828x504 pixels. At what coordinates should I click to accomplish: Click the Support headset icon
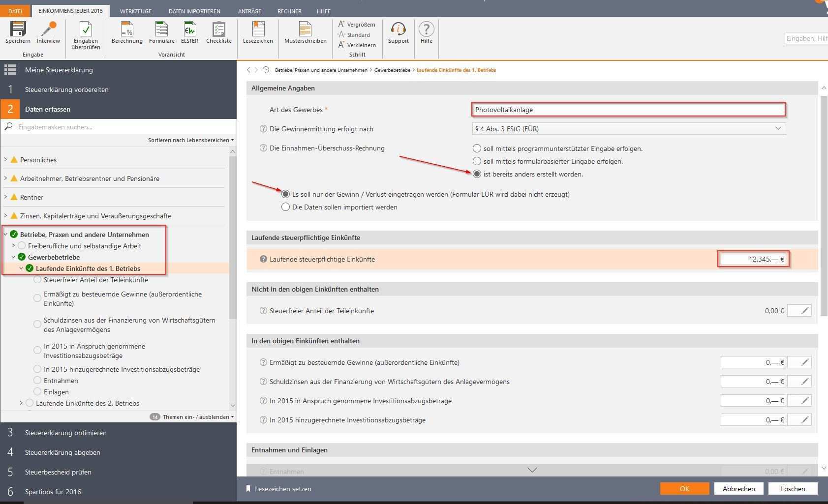(x=398, y=30)
